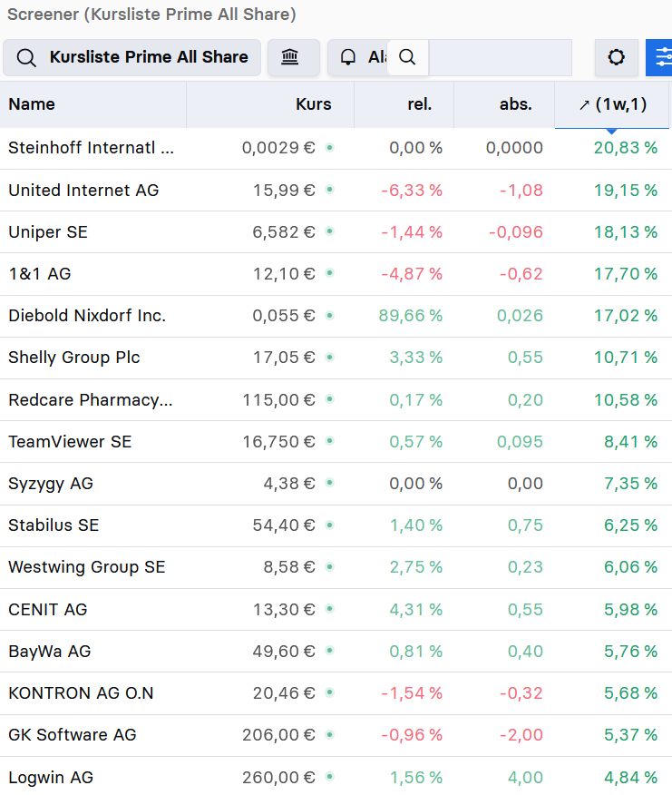Image resolution: width=672 pixels, height=795 pixels.
Task: Select Shelly Group Plc stock name
Action: [x=74, y=358]
